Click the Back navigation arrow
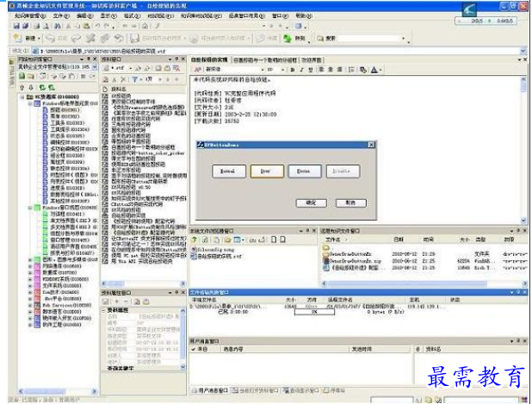The image size is (532, 404). pyautogui.click(x=125, y=26)
